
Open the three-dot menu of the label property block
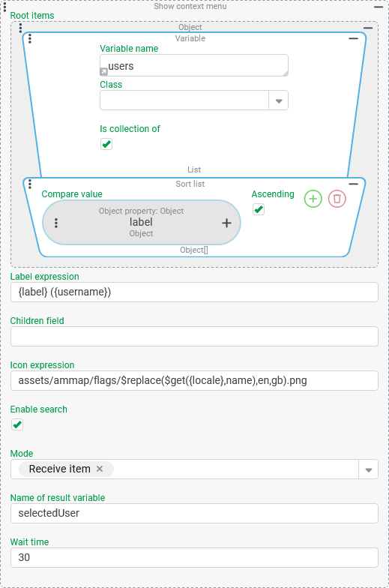coord(56,223)
